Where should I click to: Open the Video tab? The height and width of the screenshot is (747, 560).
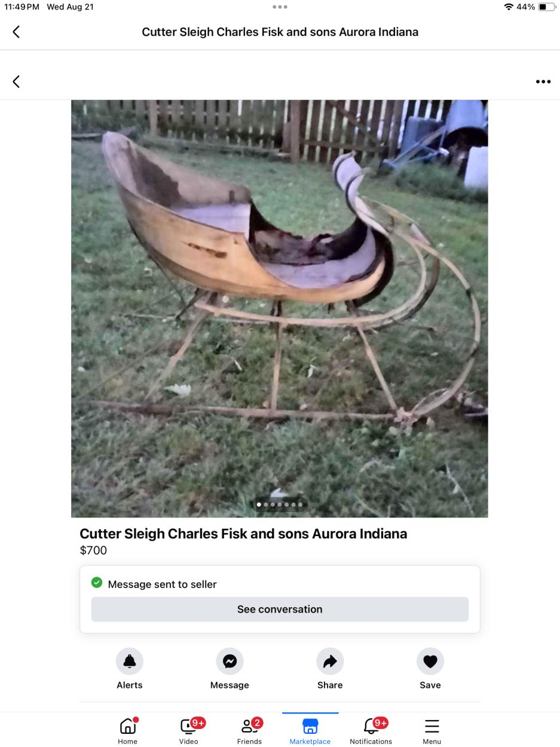click(188, 730)
